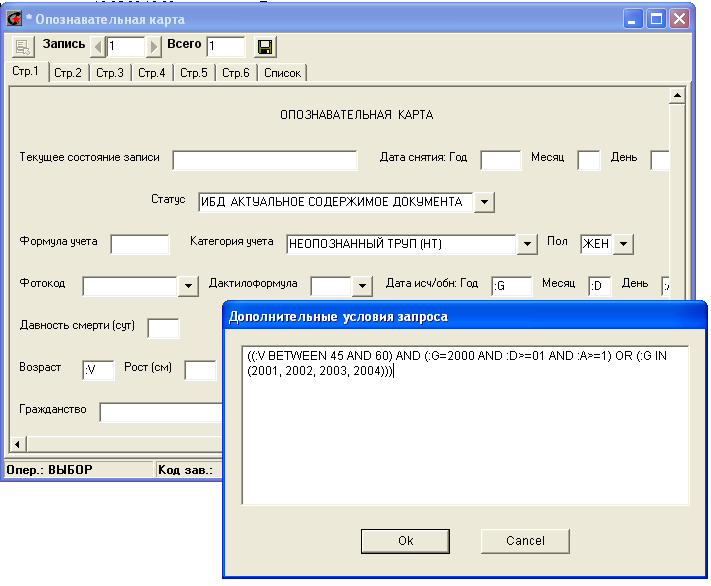Viewport: 711px width, 586px height.
Task: Click the Рост (см) input field
Action: (200, 370)
